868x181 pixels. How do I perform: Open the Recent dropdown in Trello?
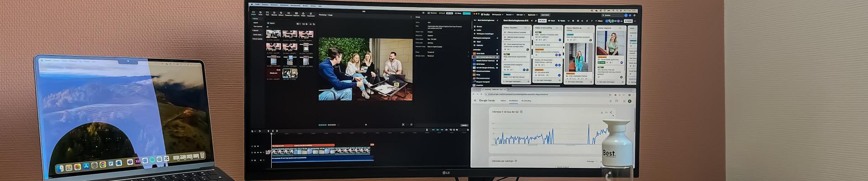click(510, 14)
